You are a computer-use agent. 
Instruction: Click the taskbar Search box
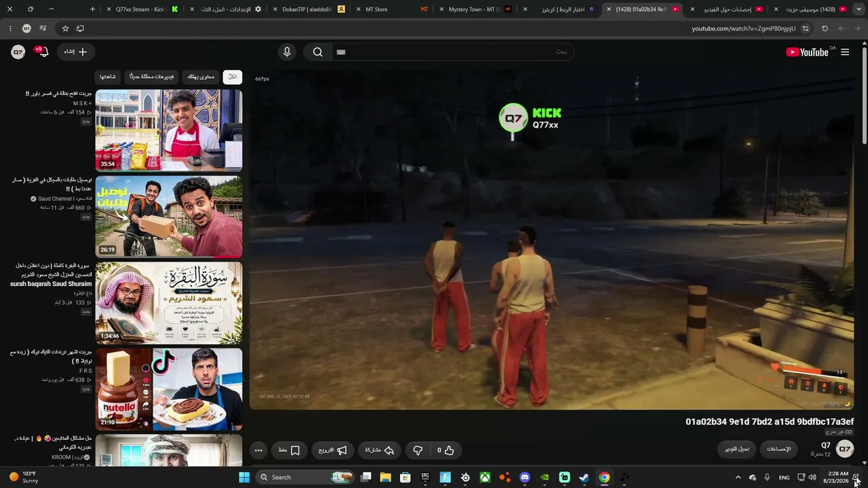[x=306, y=477]
